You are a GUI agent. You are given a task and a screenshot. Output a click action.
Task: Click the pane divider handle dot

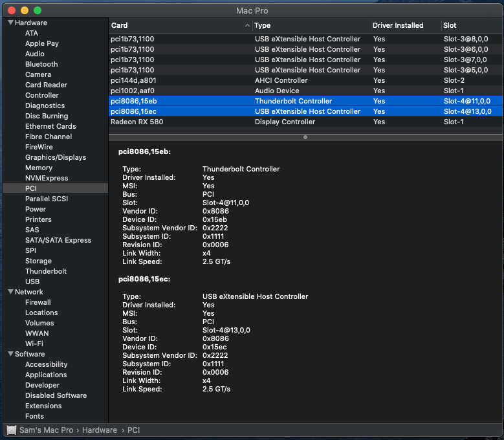(305, 137)
